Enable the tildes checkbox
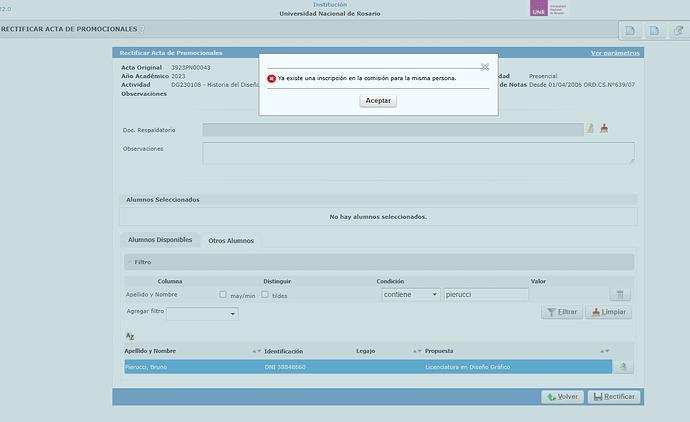The image size is (690, 422). [x=265, y=294]
